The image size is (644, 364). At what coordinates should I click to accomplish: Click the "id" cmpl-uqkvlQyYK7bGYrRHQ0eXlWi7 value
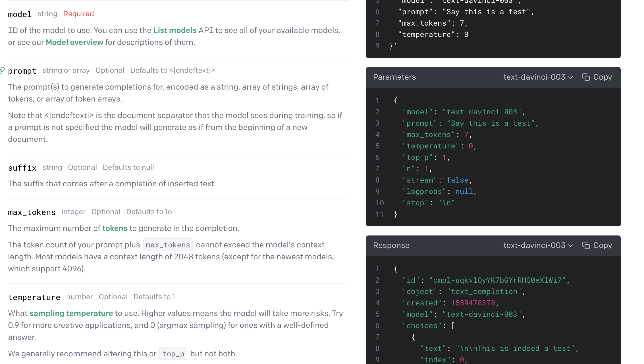(x=497, y=280)
